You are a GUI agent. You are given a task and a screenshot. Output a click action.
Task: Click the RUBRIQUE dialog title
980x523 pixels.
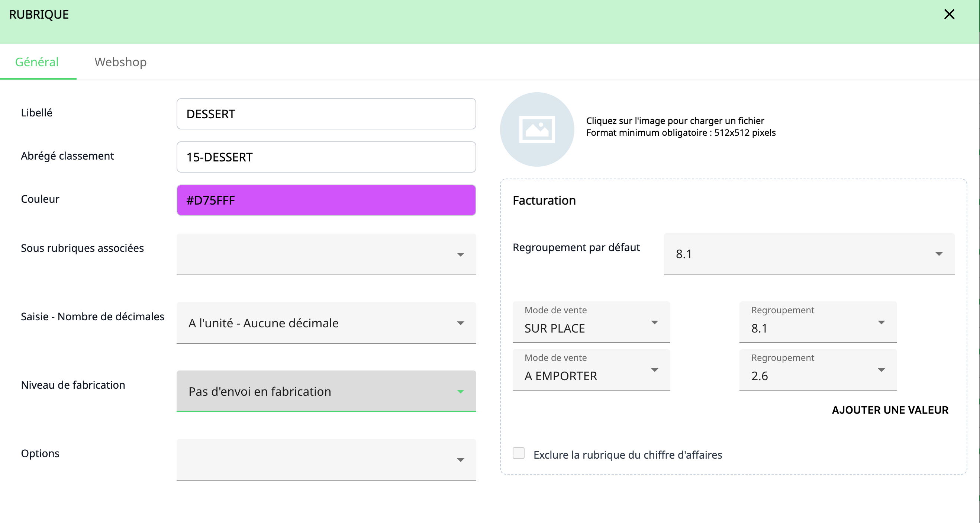39,15
